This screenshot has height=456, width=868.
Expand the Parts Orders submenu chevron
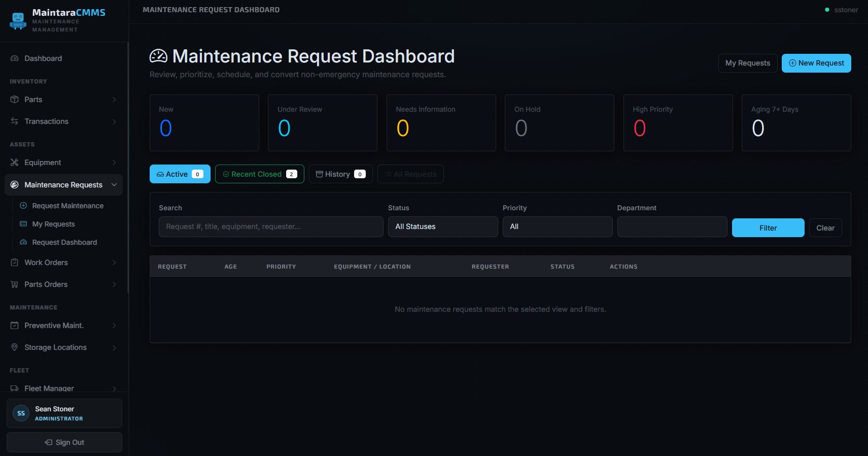click(114, 284)
